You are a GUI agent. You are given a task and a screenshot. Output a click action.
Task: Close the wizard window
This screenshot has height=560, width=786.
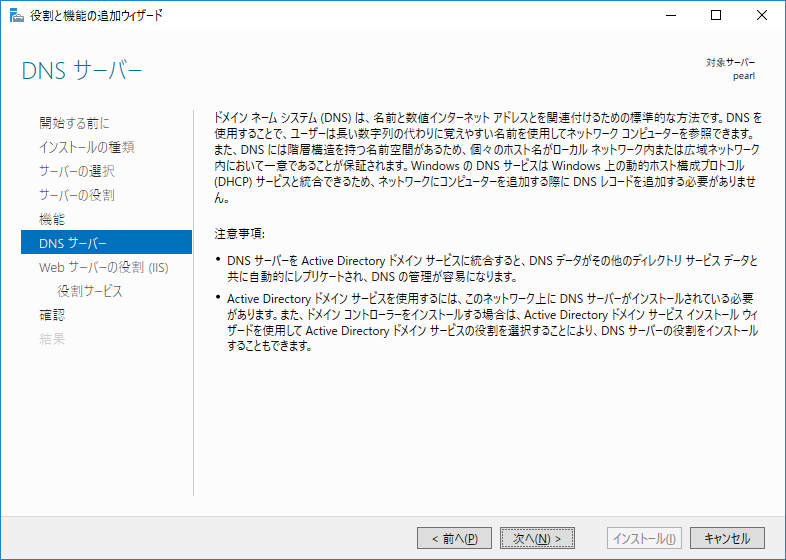tap(761, 16)
